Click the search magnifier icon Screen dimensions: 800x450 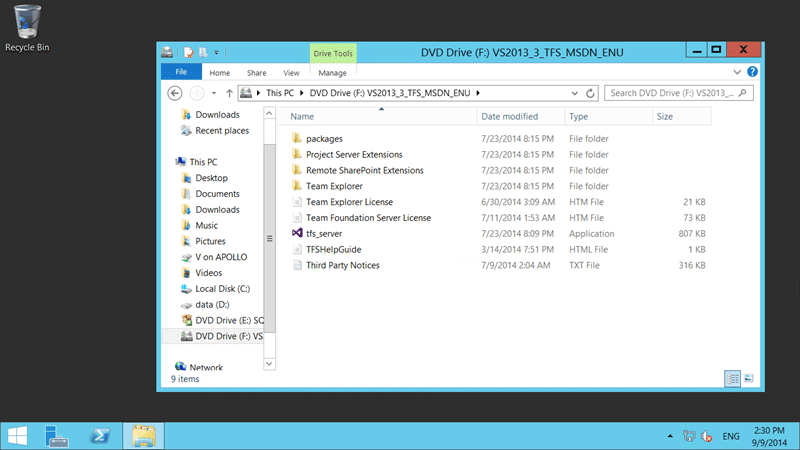tap(742, 93)
